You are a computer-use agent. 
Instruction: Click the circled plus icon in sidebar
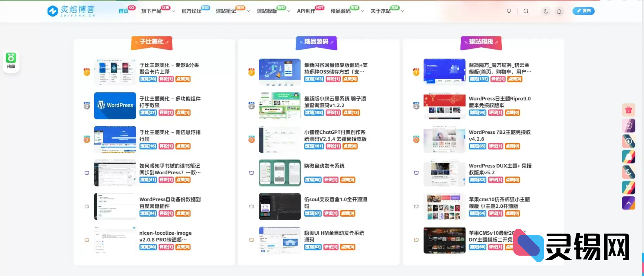click(x=628, y=141)
